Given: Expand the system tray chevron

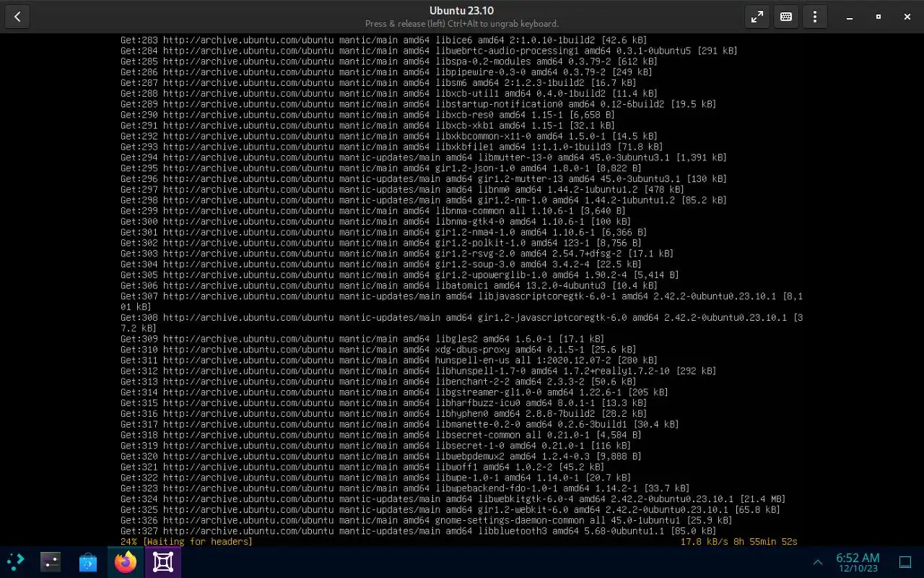Looking at the screenshot, I should click(818, 562).
